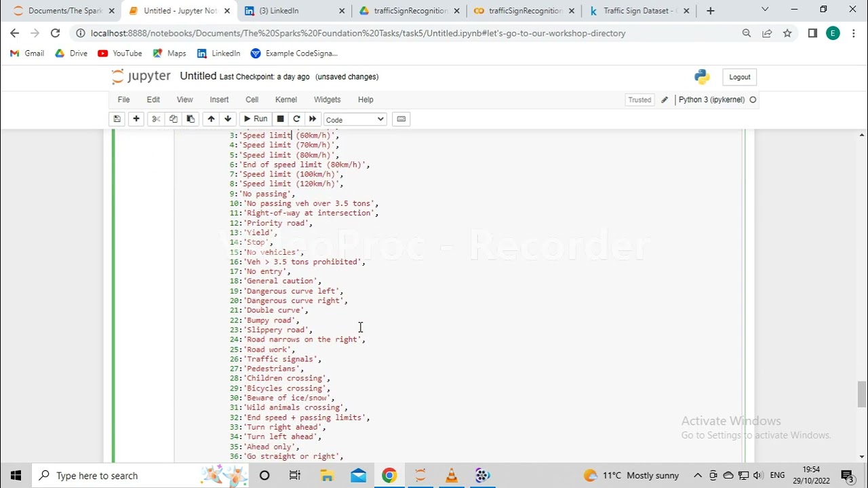
Task: Click the pencil edit icon beside Trusted
Action: coord(665,100)
